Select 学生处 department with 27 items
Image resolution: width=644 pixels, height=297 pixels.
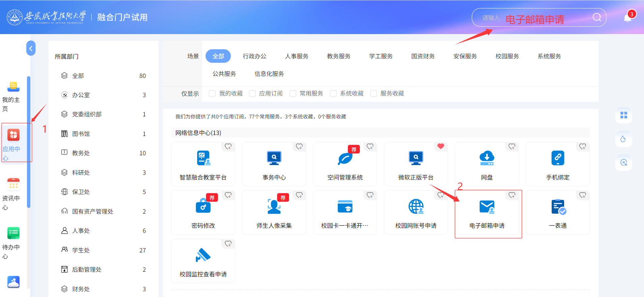[x=81, y=250]
